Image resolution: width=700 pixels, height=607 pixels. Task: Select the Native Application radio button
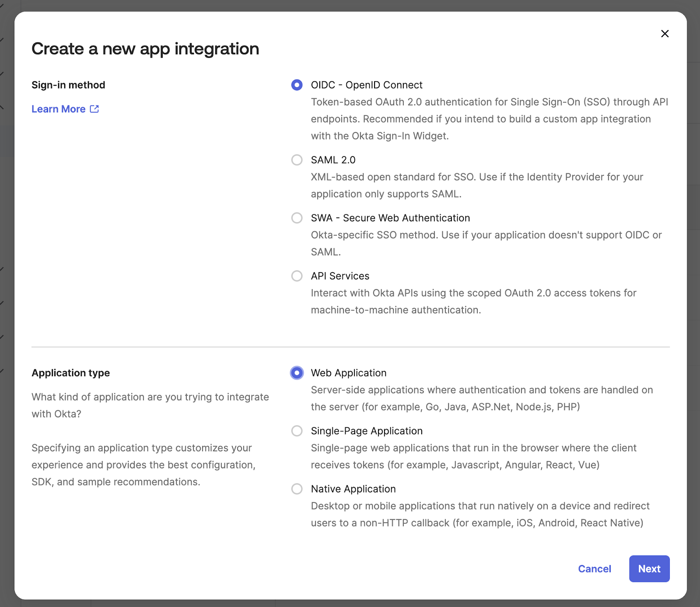[x=297, y=489]
